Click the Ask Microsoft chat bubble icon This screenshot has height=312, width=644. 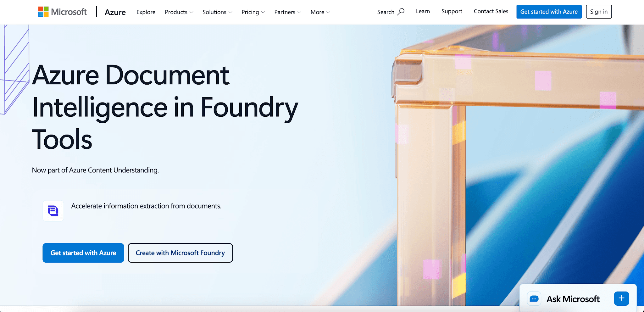(534, 299)
